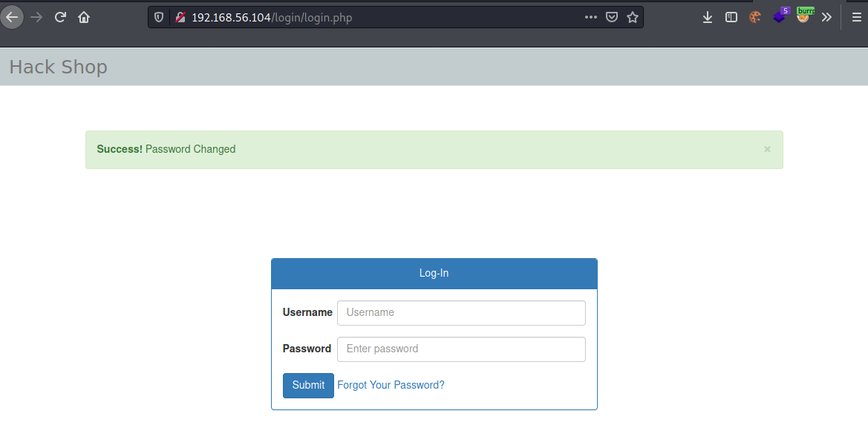Reload the login page

pyautogui.click(x=59, y=16)
